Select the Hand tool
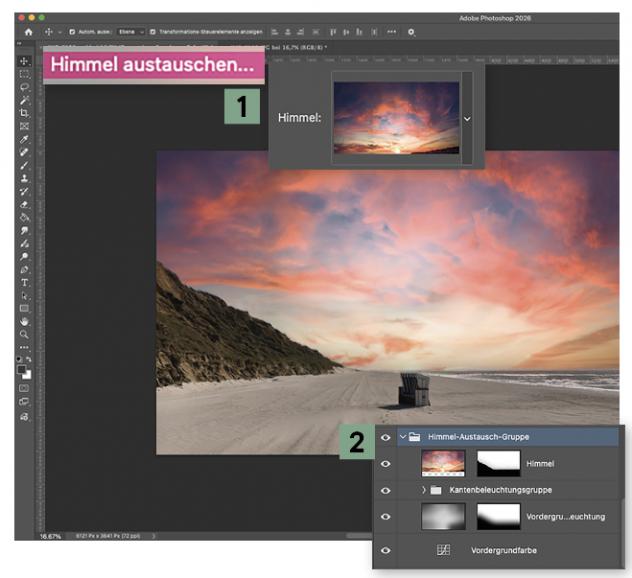632x578 pixels. [25, 322]
